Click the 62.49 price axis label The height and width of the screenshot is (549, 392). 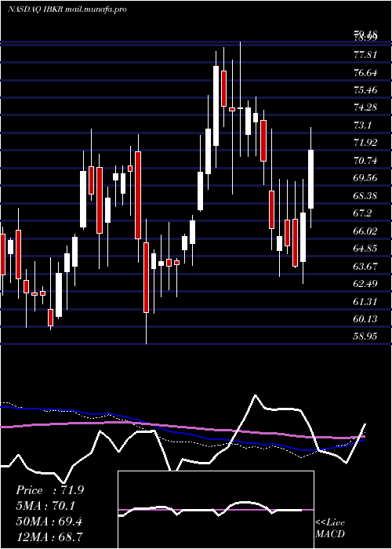tap(365, 284)
